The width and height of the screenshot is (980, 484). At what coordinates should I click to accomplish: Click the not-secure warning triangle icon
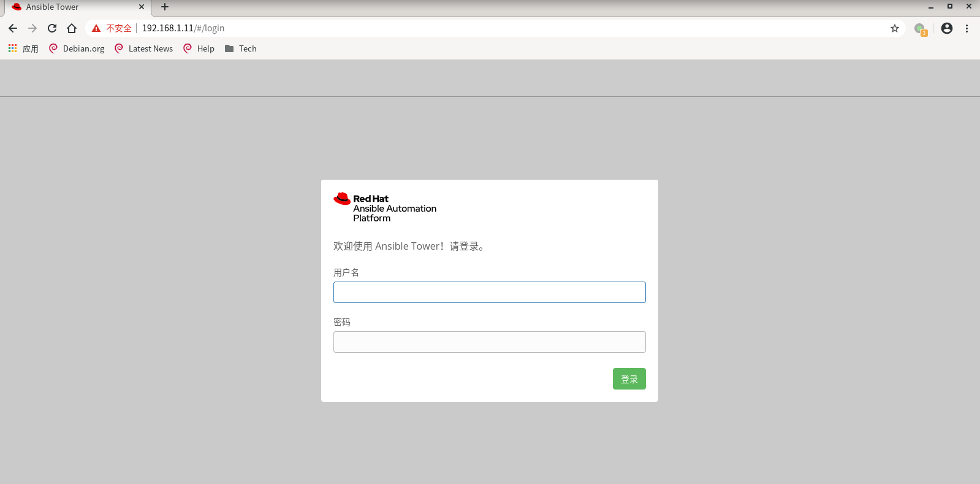[x=96, y=28]
